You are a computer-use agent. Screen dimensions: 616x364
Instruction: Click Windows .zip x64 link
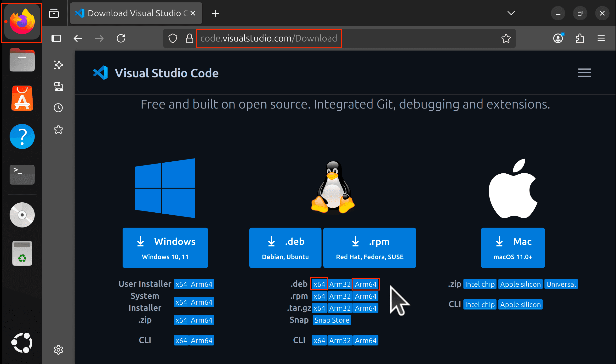(x=181, y=320)
